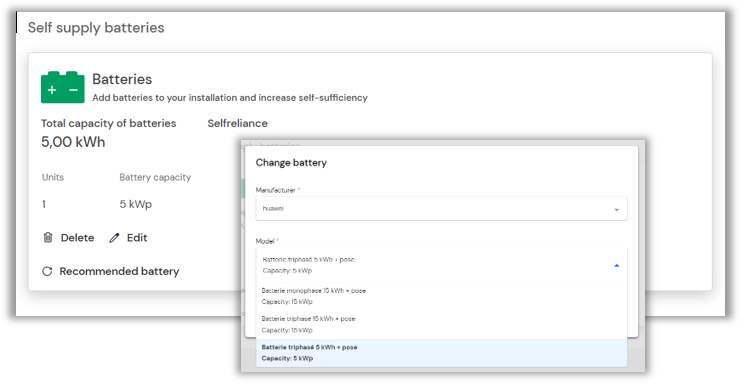Select Batterie monophasé 15 kWh + pose option
The image size is (743, 385).
441,296
